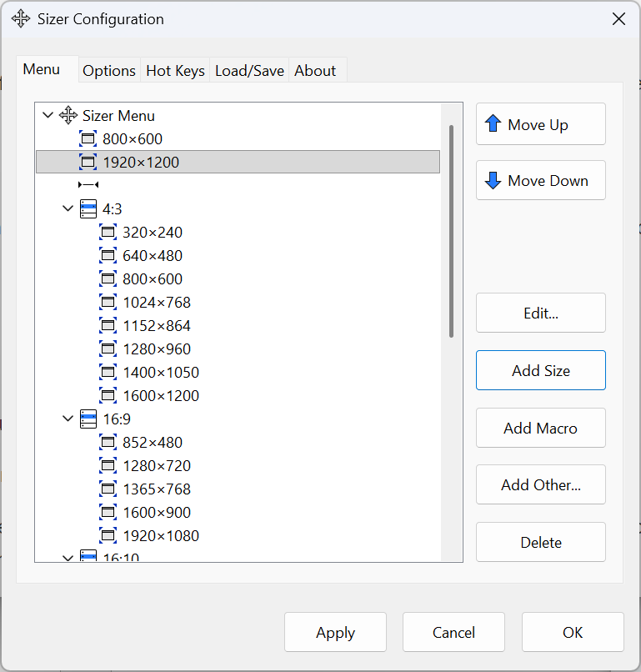Click the icon beside 1600×1200
This screenshot has height=672, width=641.
pyautogui.click(x=108, y=395)
